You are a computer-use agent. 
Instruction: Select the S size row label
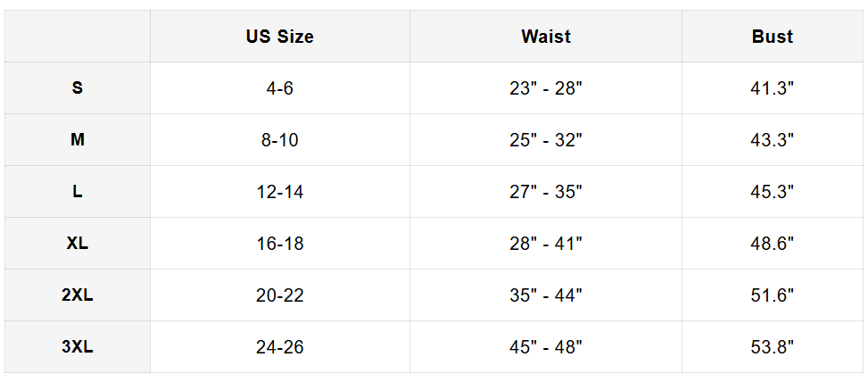[78, 88]
